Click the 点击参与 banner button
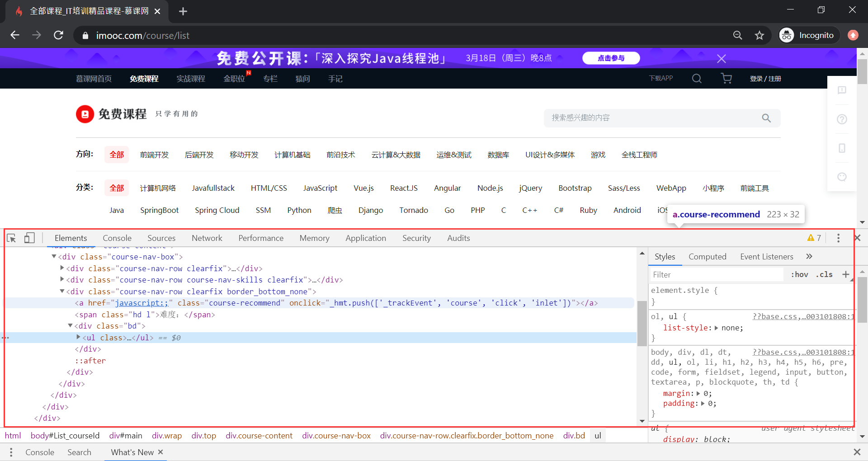 click(611, 58)
